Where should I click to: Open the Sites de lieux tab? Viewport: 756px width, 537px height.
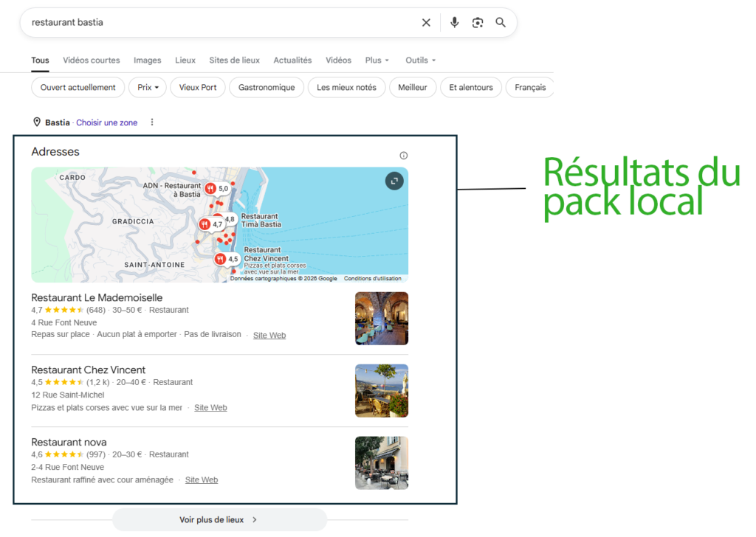234,60
